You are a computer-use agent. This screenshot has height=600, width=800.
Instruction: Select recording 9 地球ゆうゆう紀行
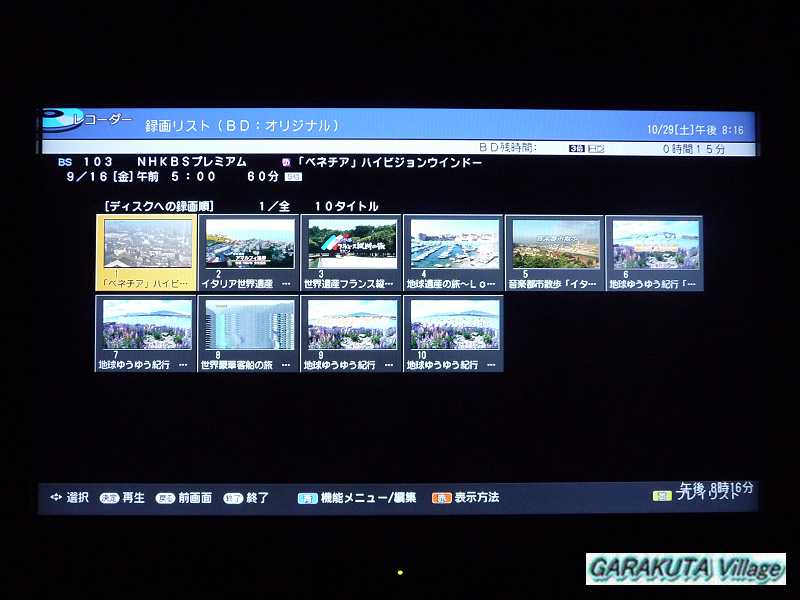351,326
